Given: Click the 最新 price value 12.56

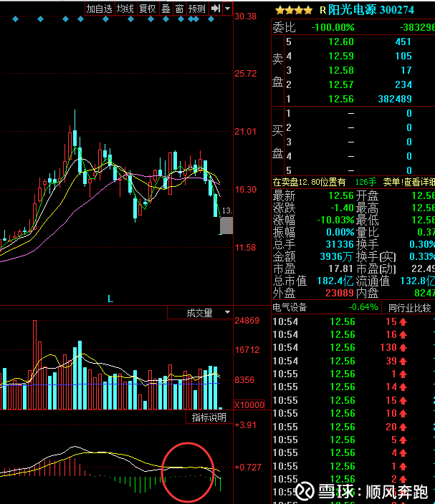Looking at the screenshot, I should [341, 195].
